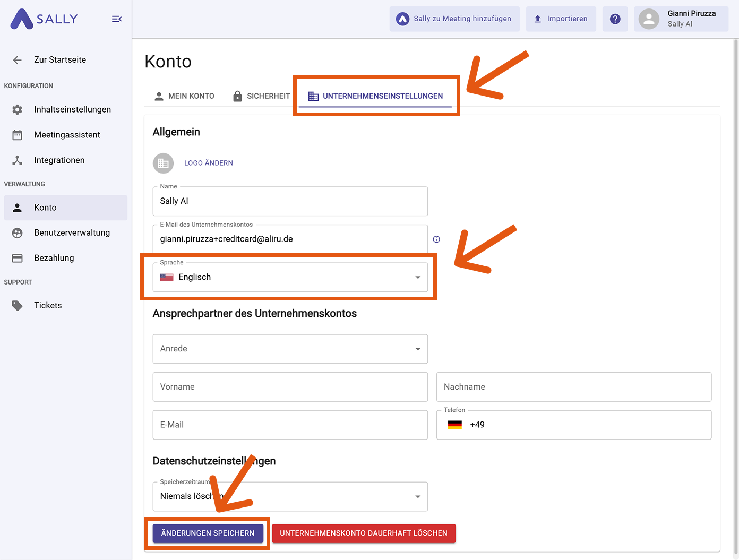739x560 pixels.
Task: Click the Logo ändern link
Action: pyautogui.click(x=209, y=163)
